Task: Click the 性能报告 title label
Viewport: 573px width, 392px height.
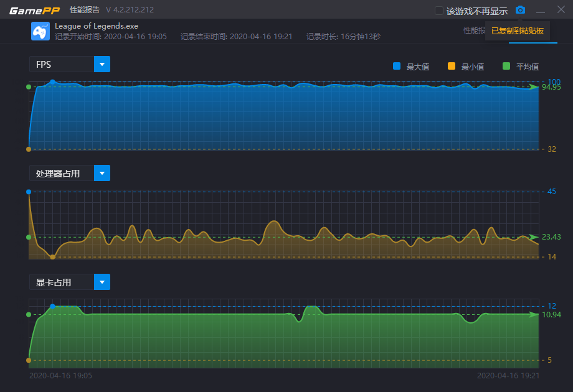Action: pyautogui.click(x=84, y=10)
